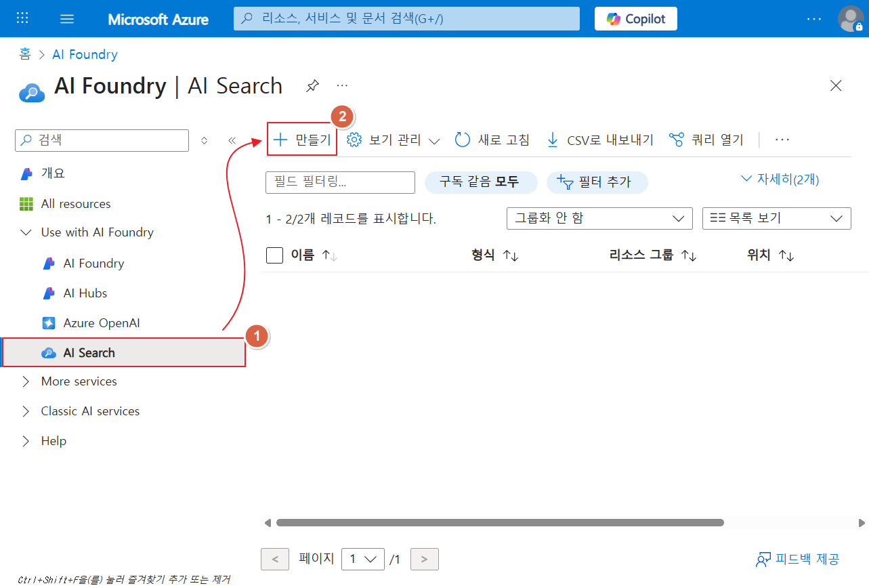Screen dimensions: 869x588
Task: Open Copilot
Action: 635,18
